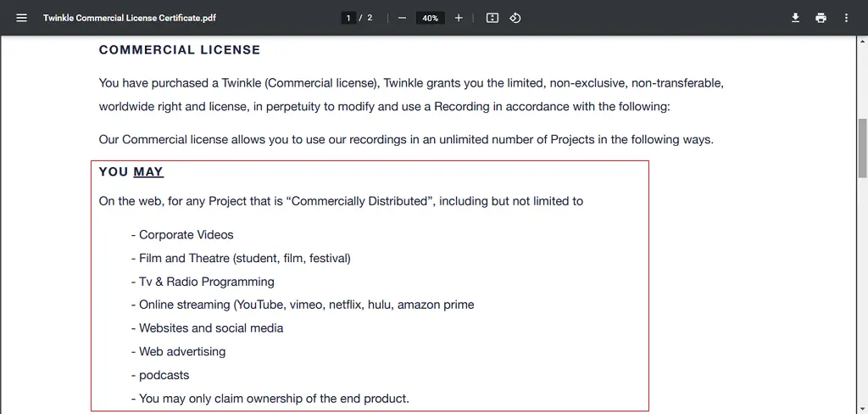Screen dimensions: 868x414
Task: Click the podcasts list item
Action: [x=160, y=375]
